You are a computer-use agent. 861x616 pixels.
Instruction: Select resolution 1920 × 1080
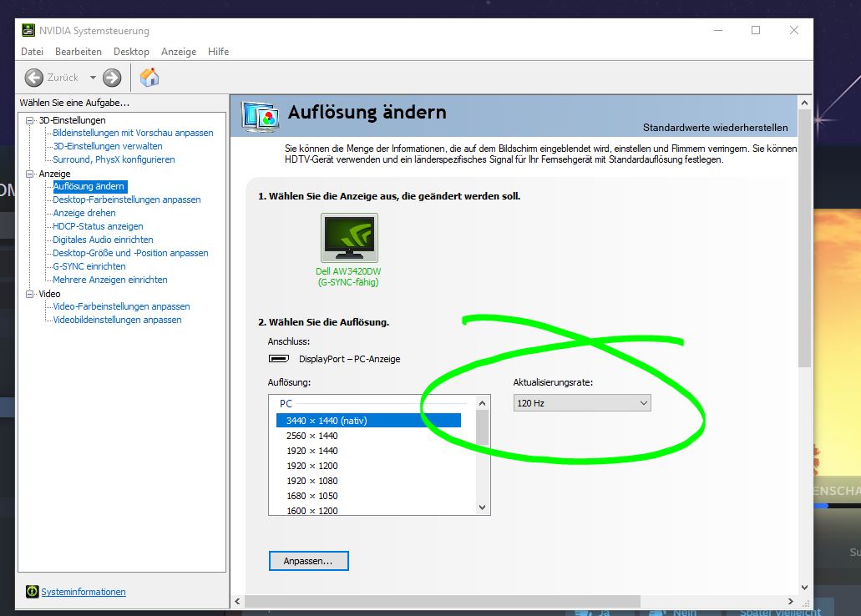click(311, 481)
